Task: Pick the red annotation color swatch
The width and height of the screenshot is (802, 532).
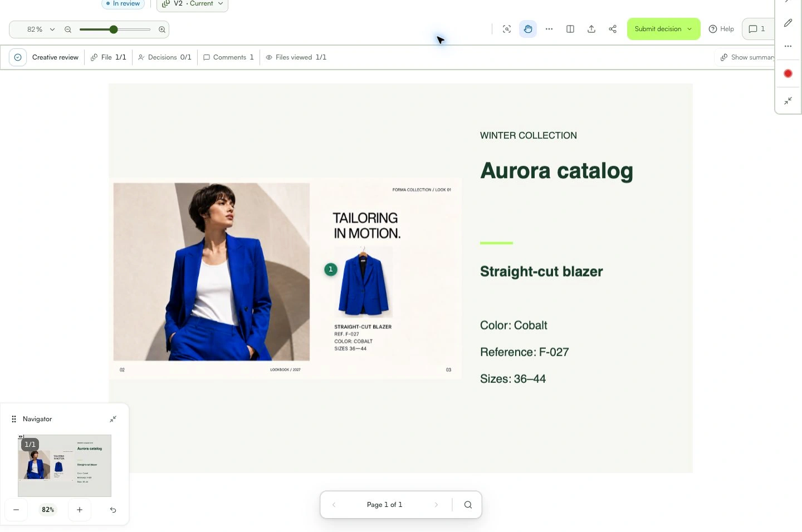Action: point(788,73)
